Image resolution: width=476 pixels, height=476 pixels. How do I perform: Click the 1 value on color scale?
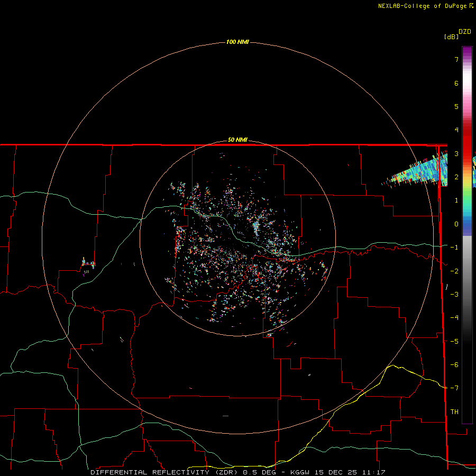coord(456,200)
